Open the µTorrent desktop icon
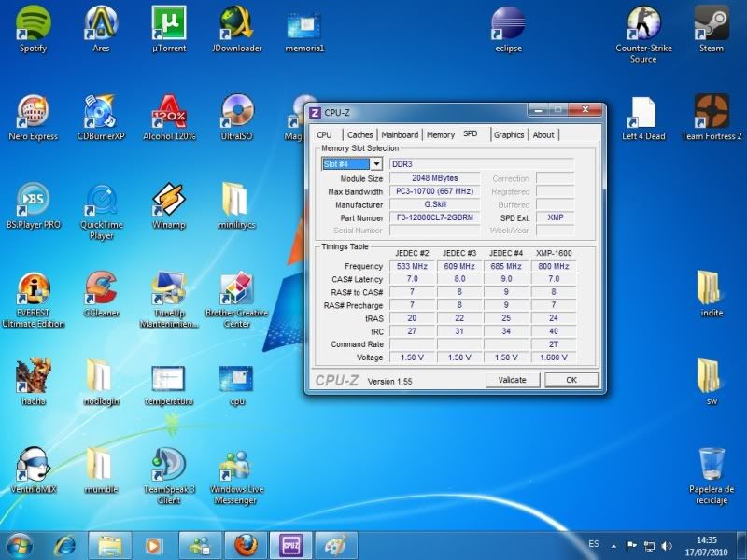 pos(169,29)
